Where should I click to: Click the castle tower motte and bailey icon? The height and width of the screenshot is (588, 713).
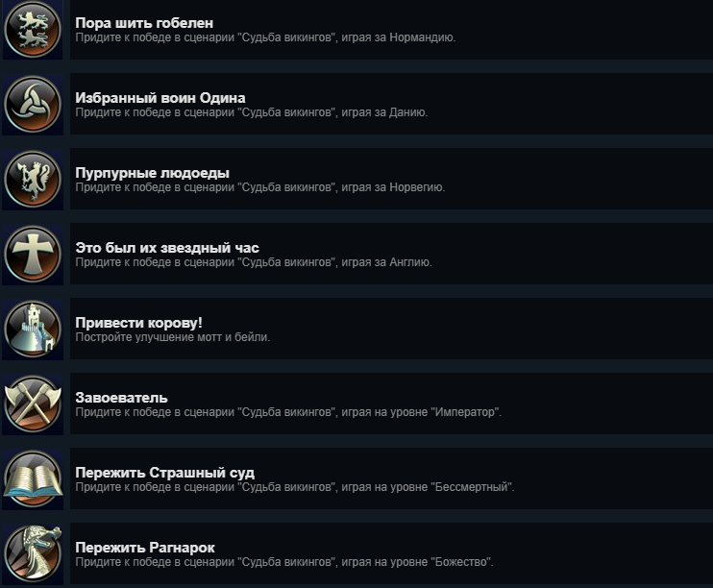pyautogui.click(x=33, y=330)
